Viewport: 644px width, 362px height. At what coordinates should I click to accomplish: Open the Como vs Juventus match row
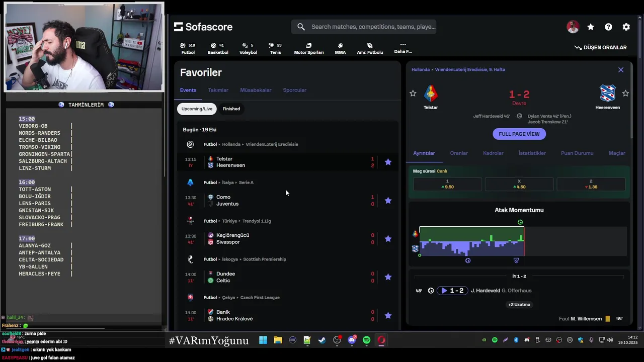[287, 201]
